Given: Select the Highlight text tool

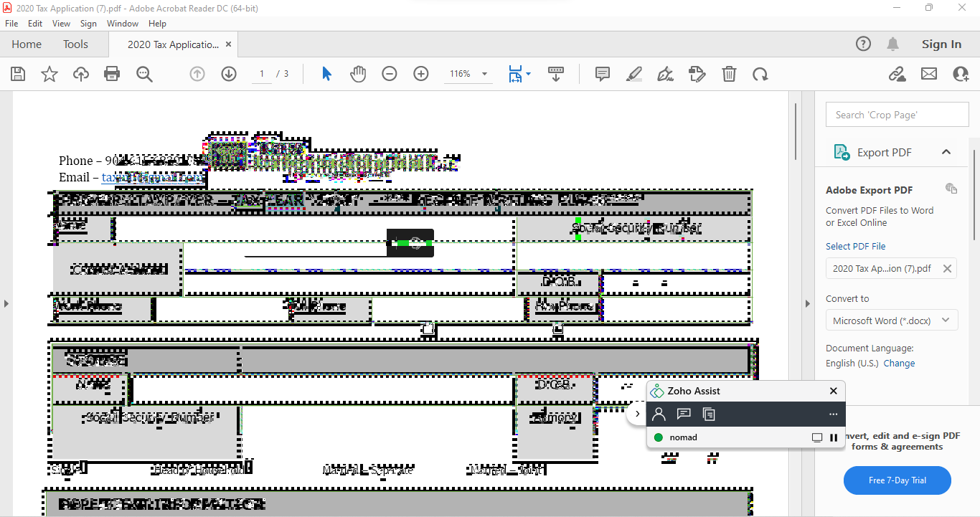Looking at the screenshot, I should pyautogui.click(x=633, y=74).
